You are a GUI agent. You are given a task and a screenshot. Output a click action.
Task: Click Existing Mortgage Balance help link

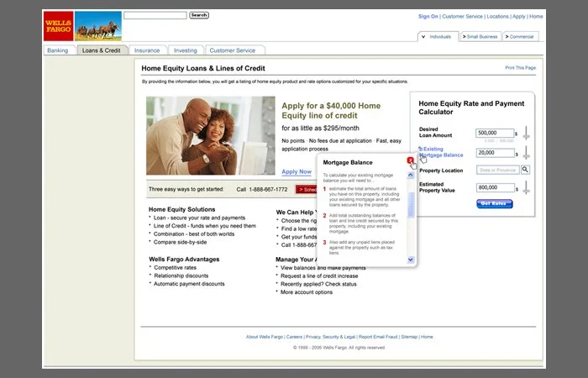[x=441, y=152]
